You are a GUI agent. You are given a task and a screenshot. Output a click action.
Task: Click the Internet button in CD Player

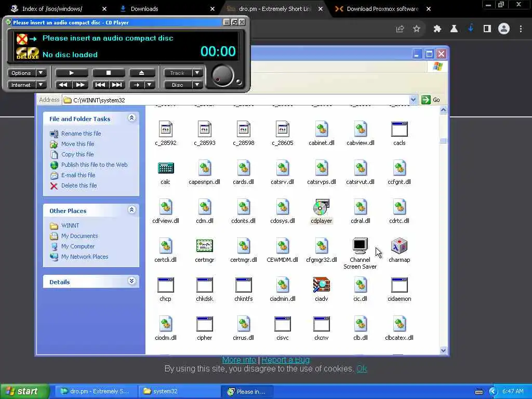pyautogui.click(x=21, y=85)
